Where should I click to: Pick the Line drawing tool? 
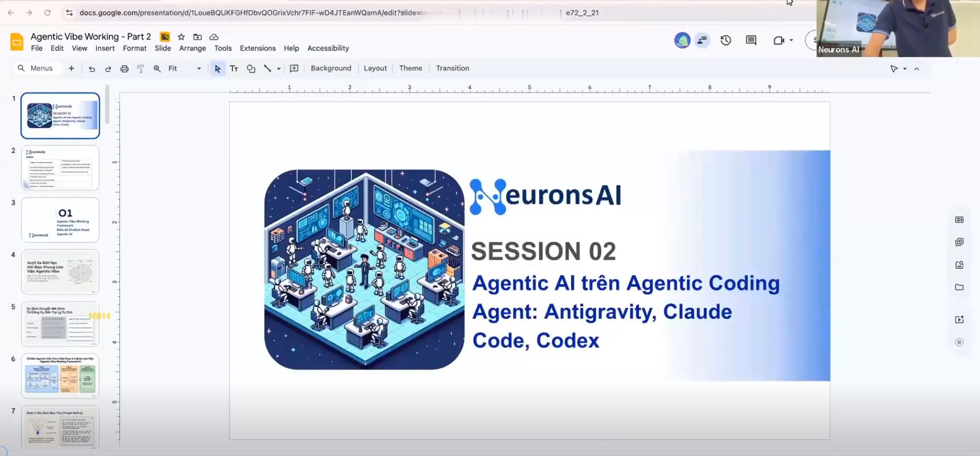click(x=267, y=69)
